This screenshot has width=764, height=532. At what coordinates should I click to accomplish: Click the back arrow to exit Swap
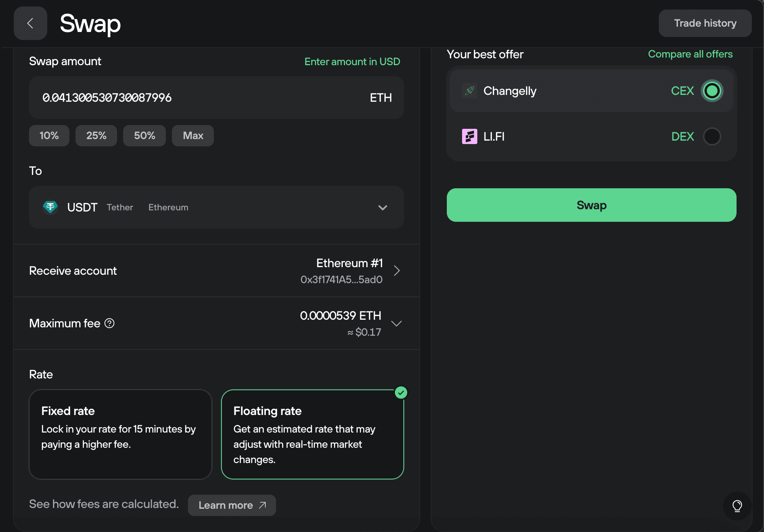click(x=30, y=23)
